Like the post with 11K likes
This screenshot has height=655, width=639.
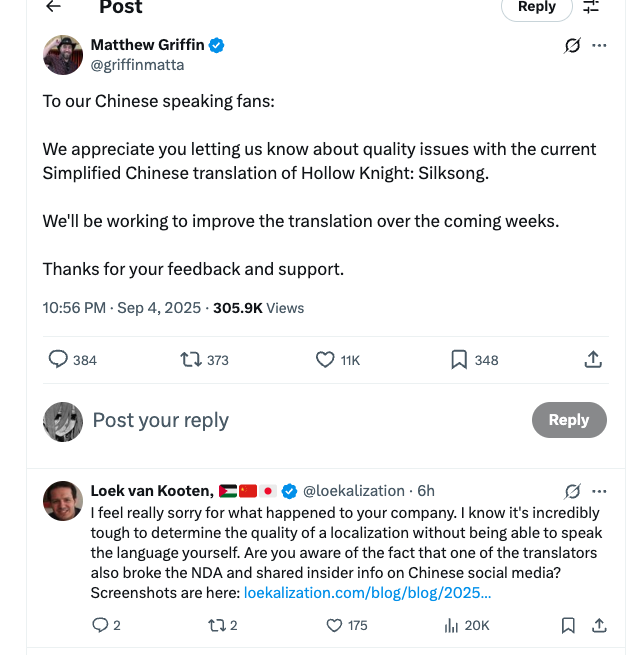[325, 360]
